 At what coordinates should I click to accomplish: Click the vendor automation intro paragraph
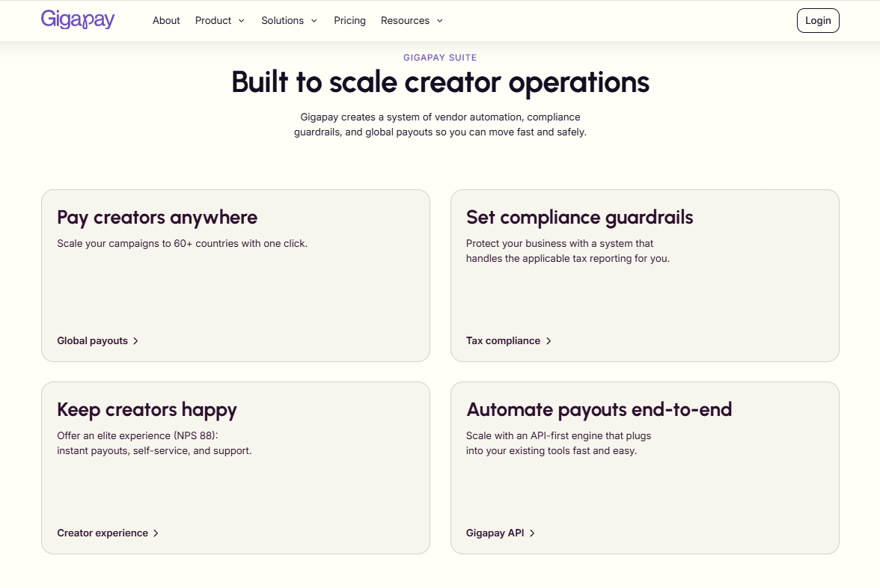440,124
